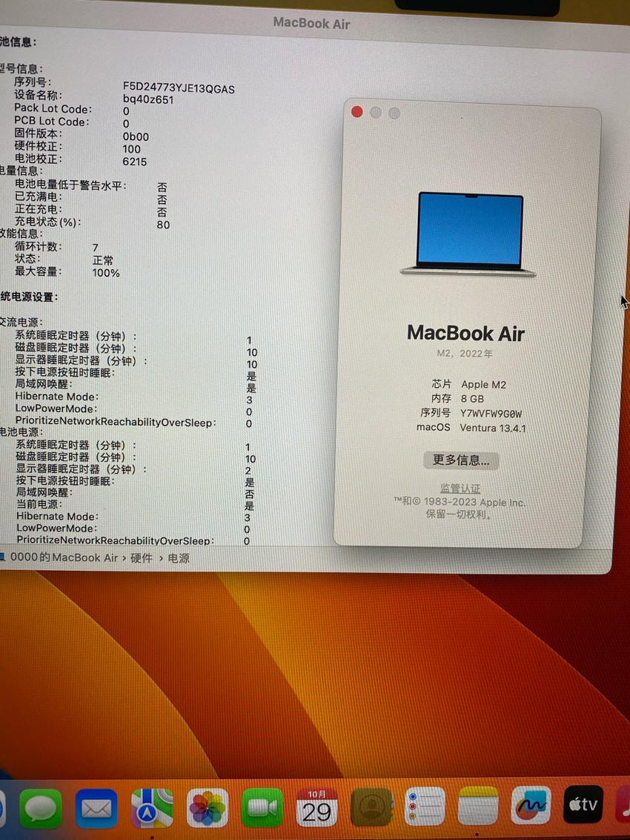Start FaceTime from the Dock
This screenshot has height=840, width=630.
coord(262,808)
